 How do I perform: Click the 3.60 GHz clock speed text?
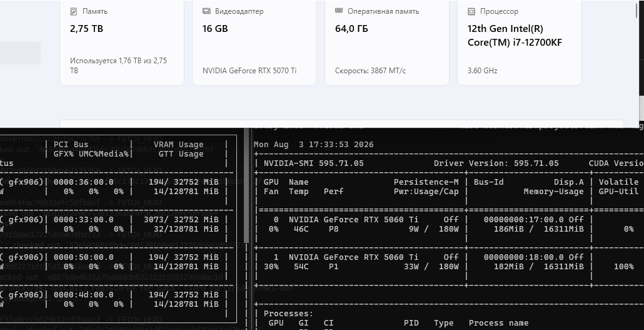click(x=483, y=71)
